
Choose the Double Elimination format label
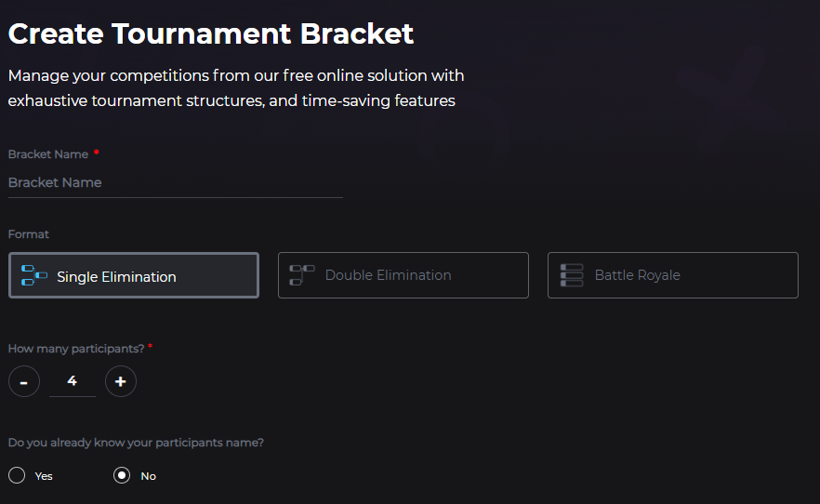(388, 275)
